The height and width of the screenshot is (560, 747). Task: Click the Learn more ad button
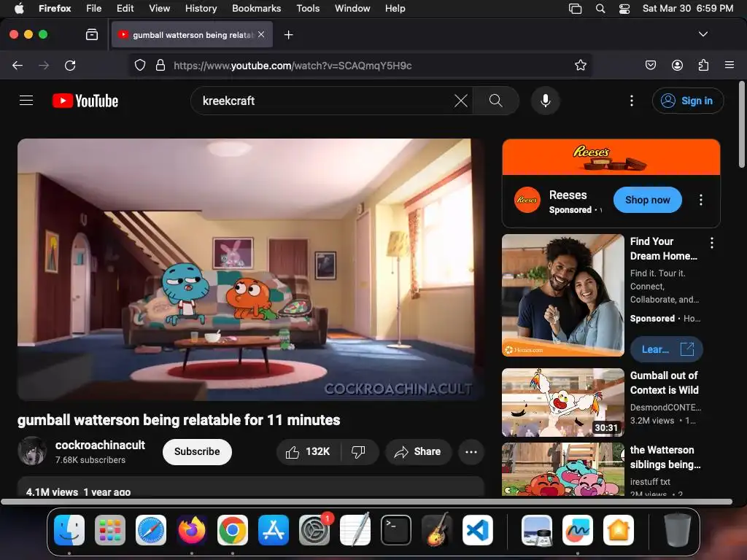[x=666, y=349]
